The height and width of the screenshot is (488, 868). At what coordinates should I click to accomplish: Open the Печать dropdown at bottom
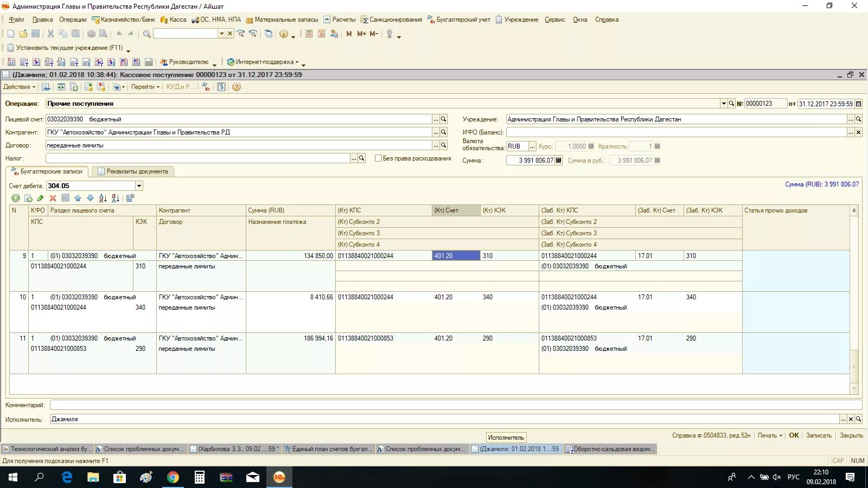tap(770, 435)
